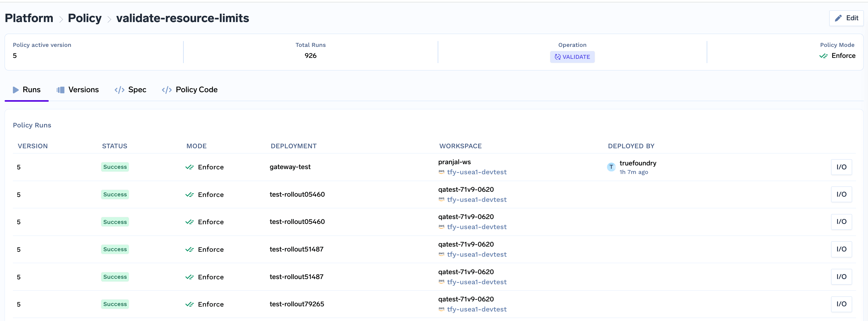Click MODE column header
Viewport: 868px width, 321px height.
point(196,146)
